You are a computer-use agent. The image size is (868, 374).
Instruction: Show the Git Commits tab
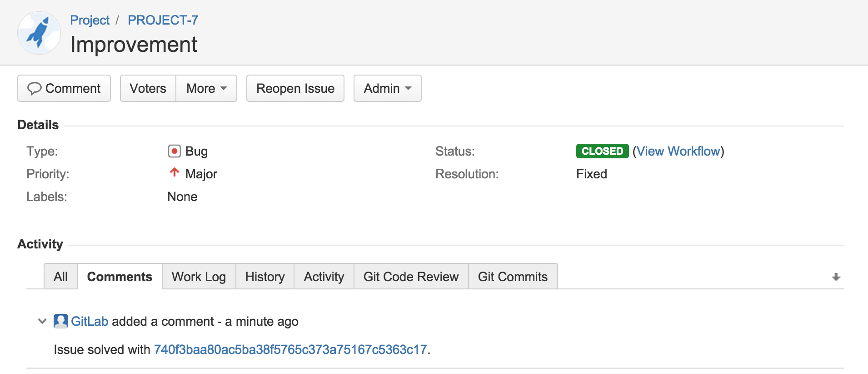[513, 277]
